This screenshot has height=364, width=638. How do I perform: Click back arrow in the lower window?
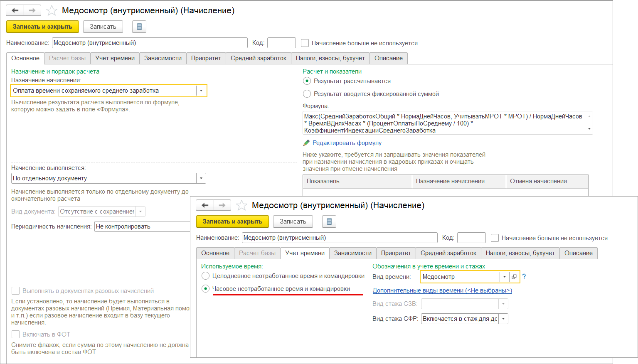point(205,205)
